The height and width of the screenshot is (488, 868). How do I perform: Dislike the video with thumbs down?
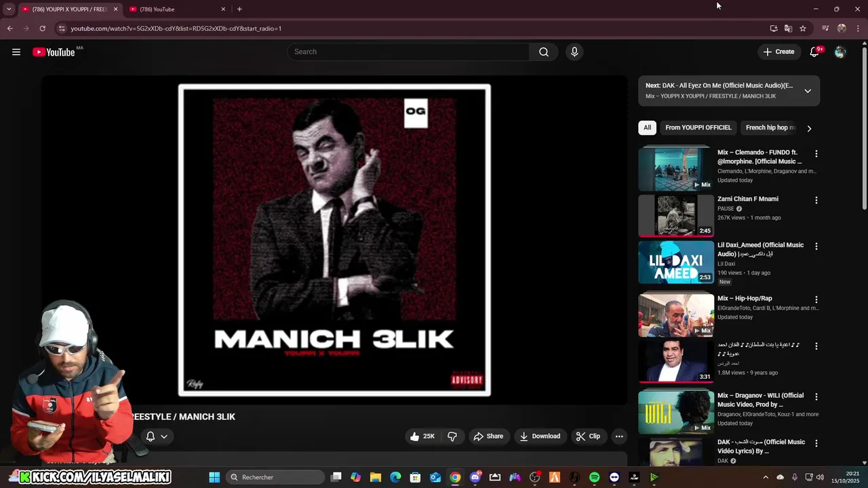click(x=452, y=436)
